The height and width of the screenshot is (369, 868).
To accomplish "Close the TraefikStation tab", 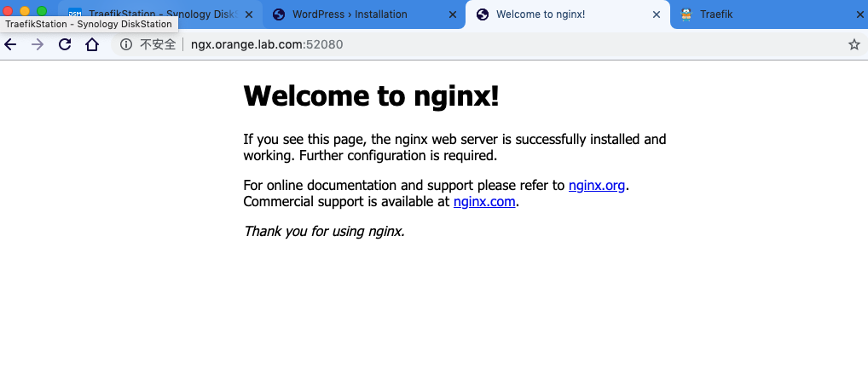I will point(249,15).
